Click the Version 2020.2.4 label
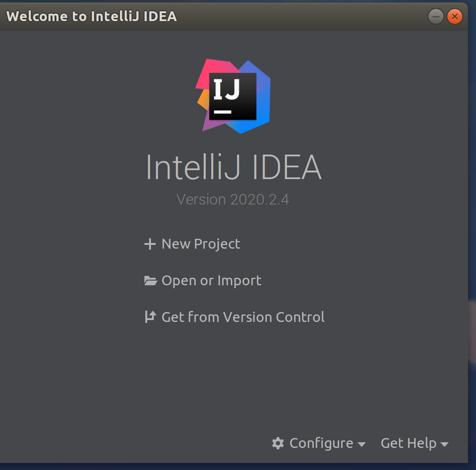The width and height of the screenshot is (476, 470). click(233, 200)
